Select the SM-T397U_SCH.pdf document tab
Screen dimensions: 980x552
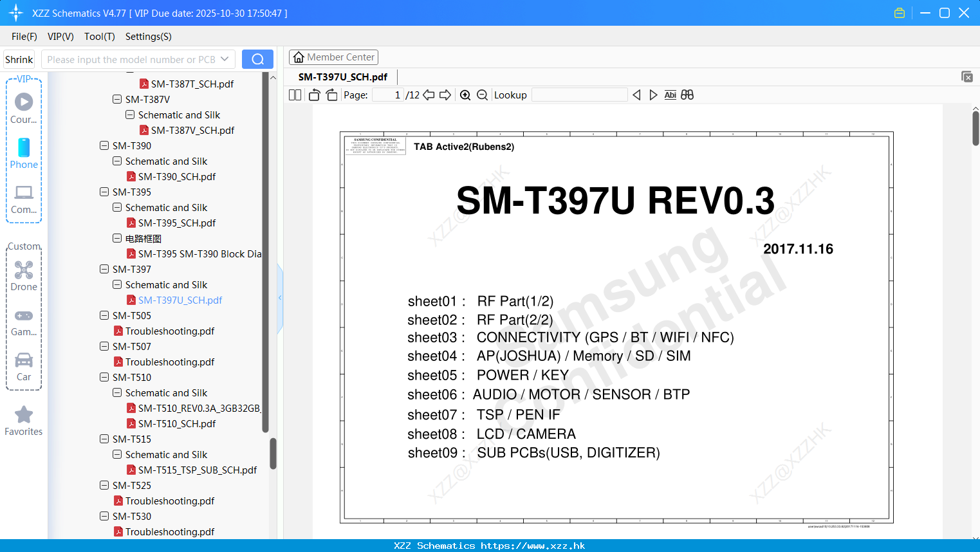[x=343, y=77]
